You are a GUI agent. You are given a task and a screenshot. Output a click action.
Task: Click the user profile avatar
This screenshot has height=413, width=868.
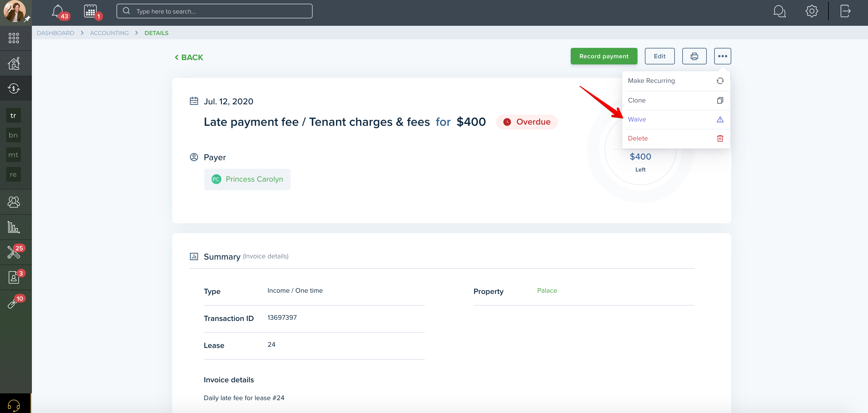pyautogui.click(x=14, y=11)
